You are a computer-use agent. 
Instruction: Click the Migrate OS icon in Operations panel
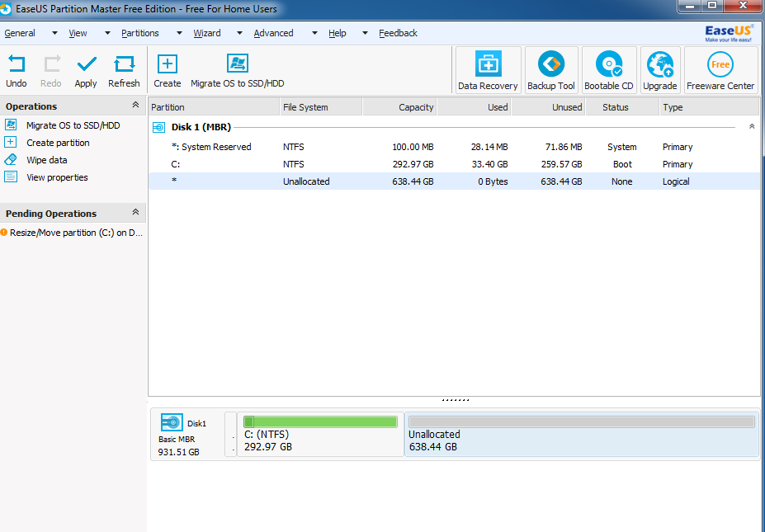click(11, 125)
